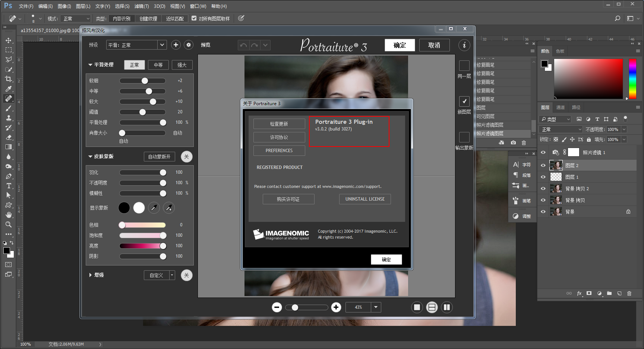
Task: Select the Zoom tool in Photoshop toolbar
Action: coord(8,224)
